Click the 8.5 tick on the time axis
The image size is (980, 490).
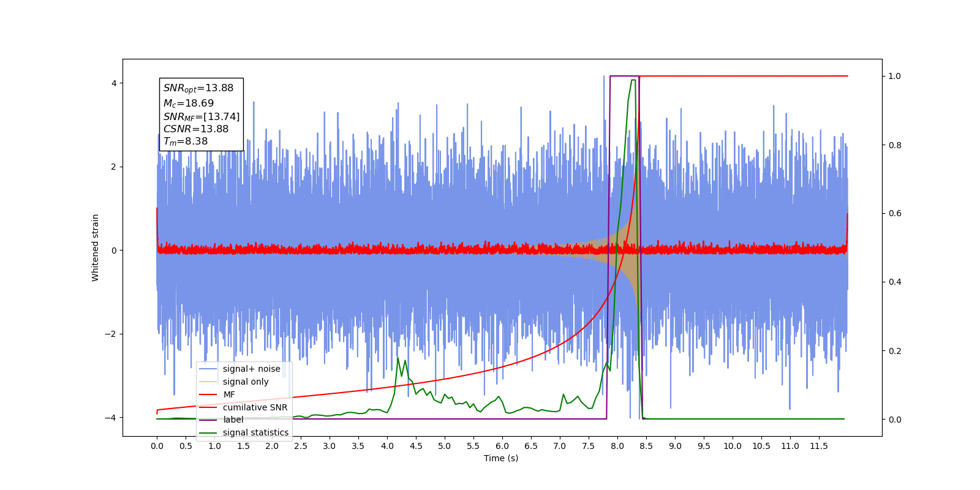(x=646, y=446)
